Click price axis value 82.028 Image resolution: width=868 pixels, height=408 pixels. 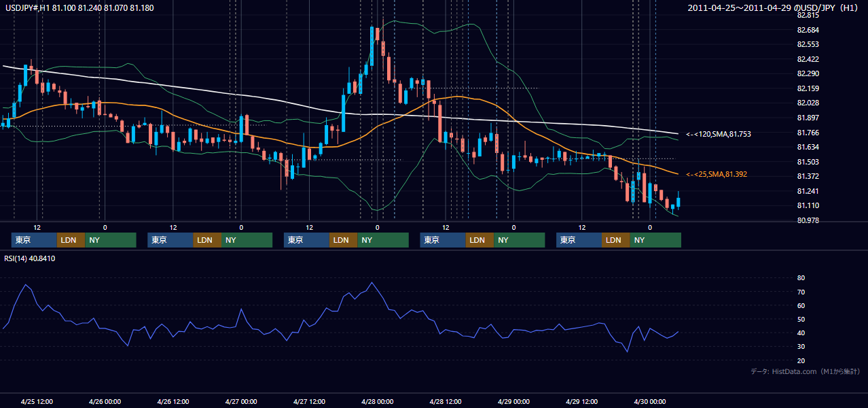pos(808,103)
